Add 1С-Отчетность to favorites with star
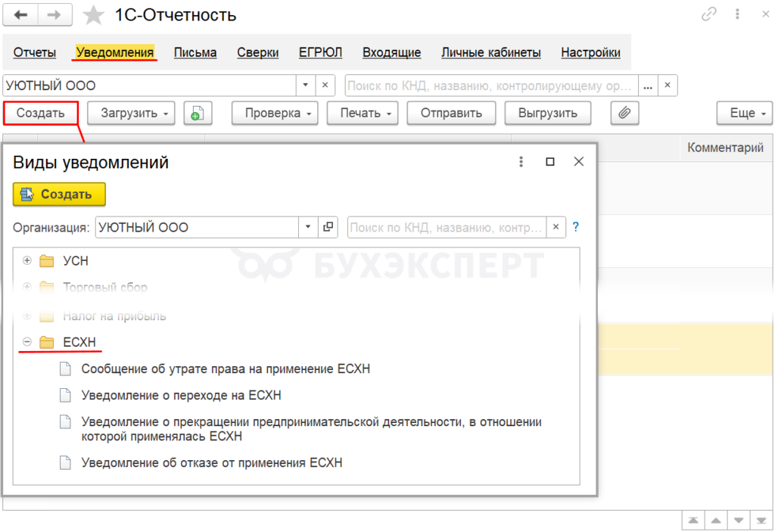 click(93, 15)
